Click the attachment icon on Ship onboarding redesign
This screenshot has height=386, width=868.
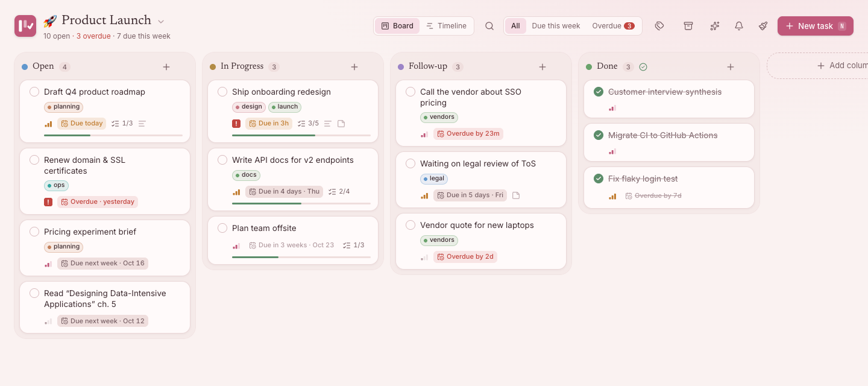coord(341,124)
